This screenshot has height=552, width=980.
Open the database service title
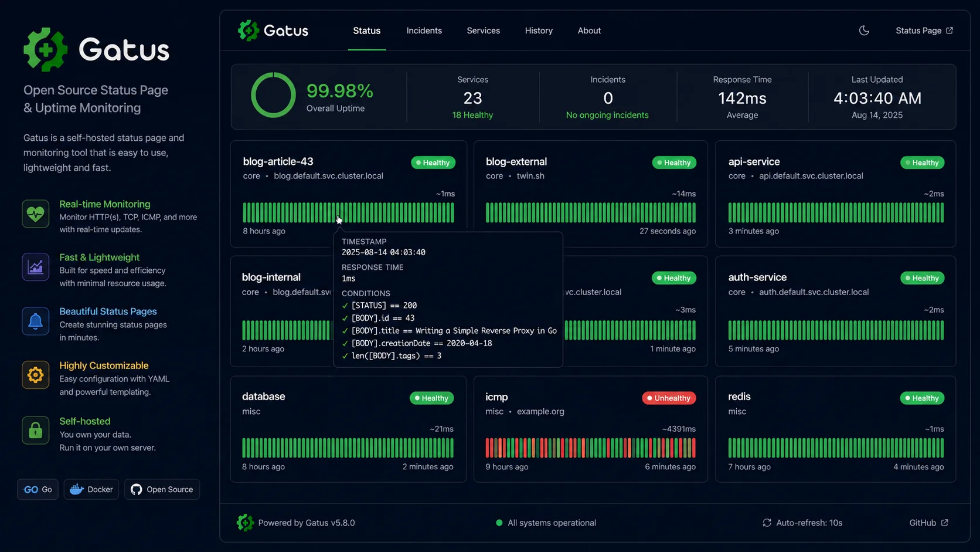click(264, 397)
